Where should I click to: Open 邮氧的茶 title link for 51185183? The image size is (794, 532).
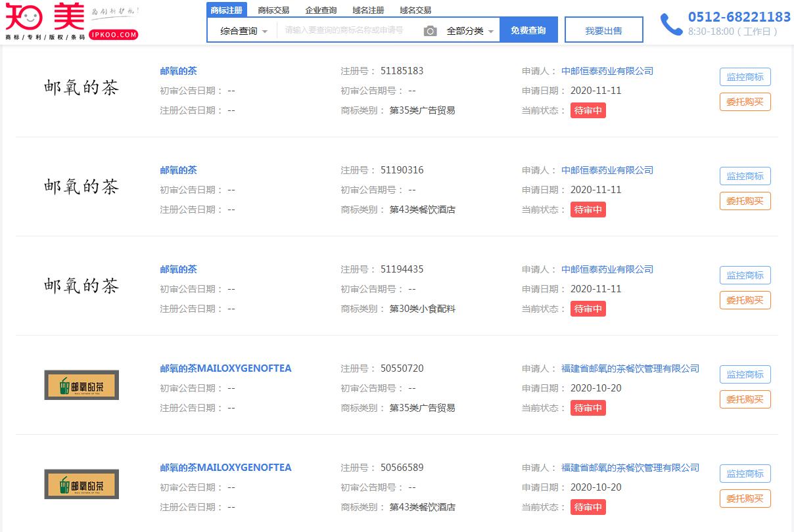[178, 71]
